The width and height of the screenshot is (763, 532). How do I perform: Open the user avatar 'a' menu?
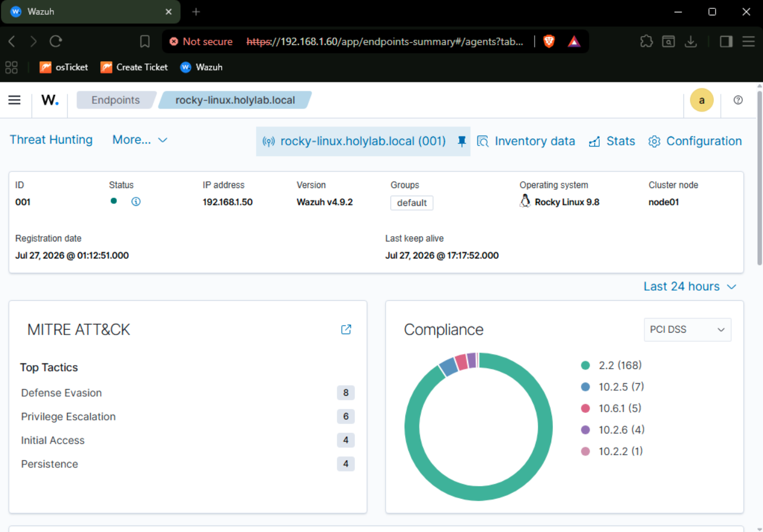coord(702,100)
